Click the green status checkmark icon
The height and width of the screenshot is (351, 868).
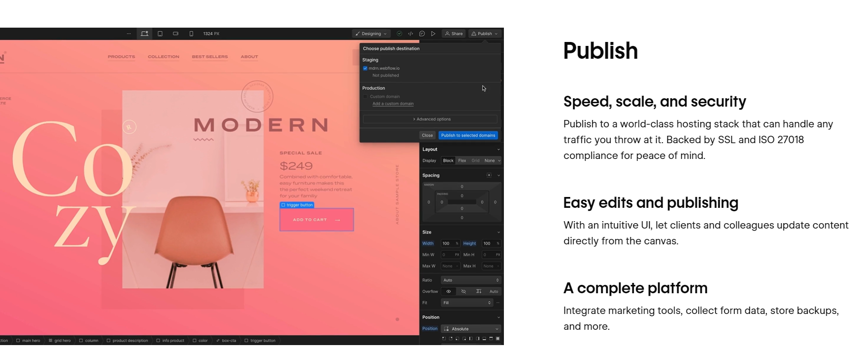(x=399, y=34)
